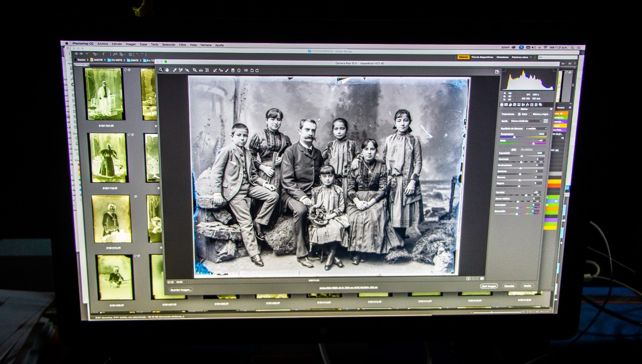Switch to Palabras clave workspace
The height and width of the screenshot is (364, 642).
point(520,57)
